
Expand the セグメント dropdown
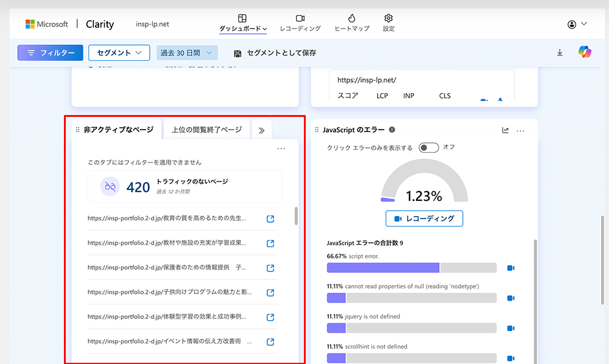pos(119,53)
